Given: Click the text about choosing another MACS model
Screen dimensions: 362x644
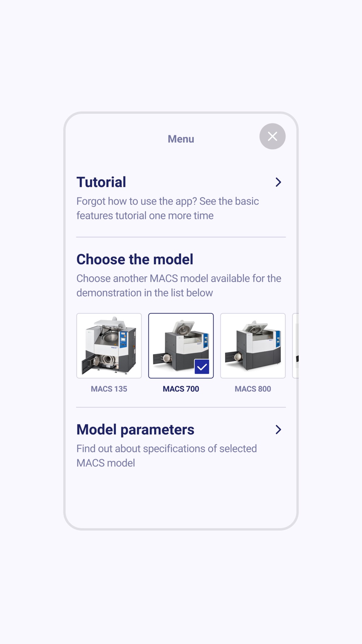Looking at the screenshot, I should click(179, 285).
